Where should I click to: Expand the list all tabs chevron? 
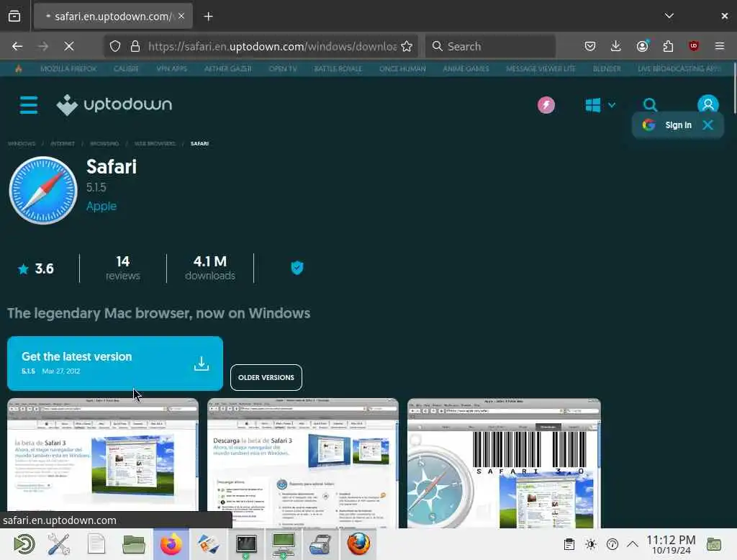(x=669, y=16)
